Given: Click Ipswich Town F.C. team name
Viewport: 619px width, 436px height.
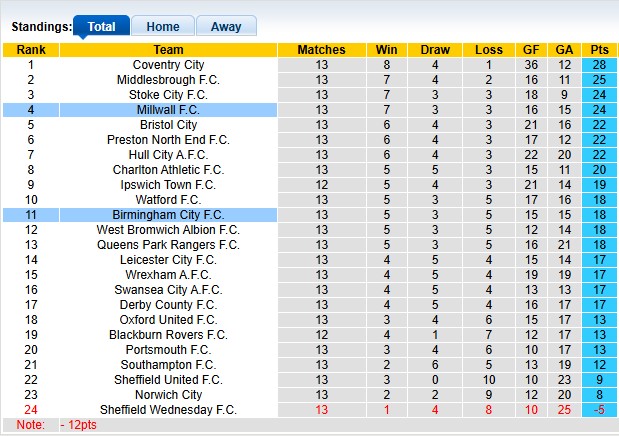Looking at the screenshot, I should tap(168, 185).
